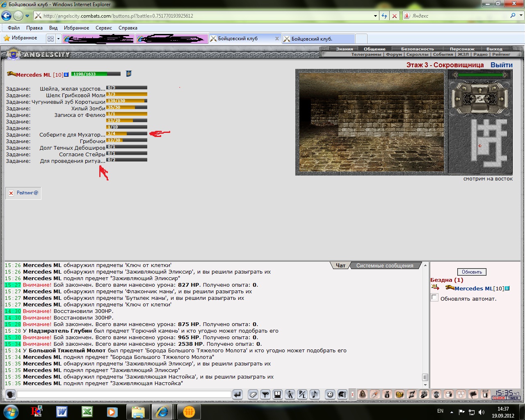
Task: Click the Избранное favorites button
Action: [x=21, y=38]
